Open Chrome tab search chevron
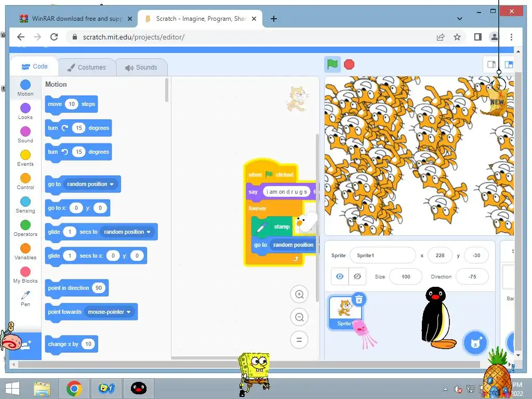Viewport: 532px width, 399px height. point(459,19)
